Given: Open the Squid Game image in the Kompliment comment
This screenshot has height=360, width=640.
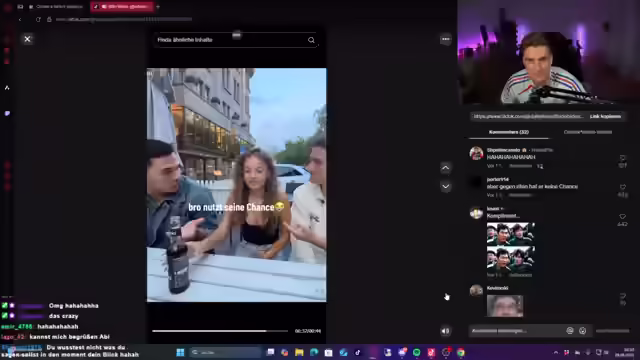Looking at the screenshot, I should tap(511, 247).
